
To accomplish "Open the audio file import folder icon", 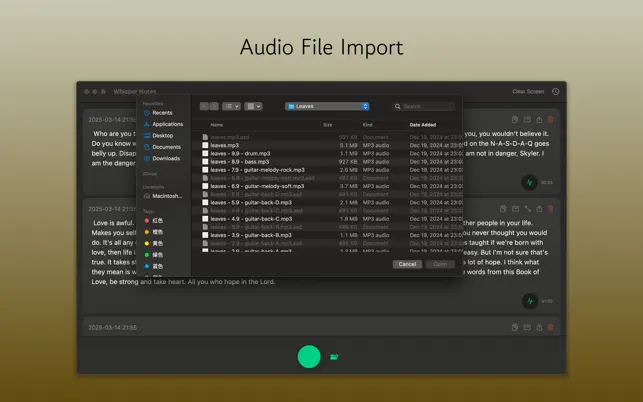I will pos(334,357).
